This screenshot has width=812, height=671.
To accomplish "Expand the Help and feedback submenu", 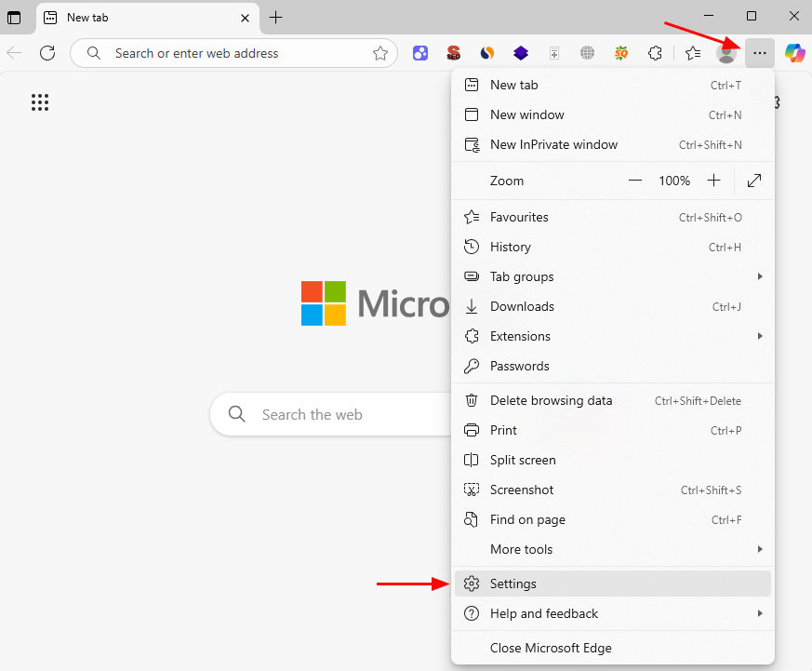I will coord(612,613).
